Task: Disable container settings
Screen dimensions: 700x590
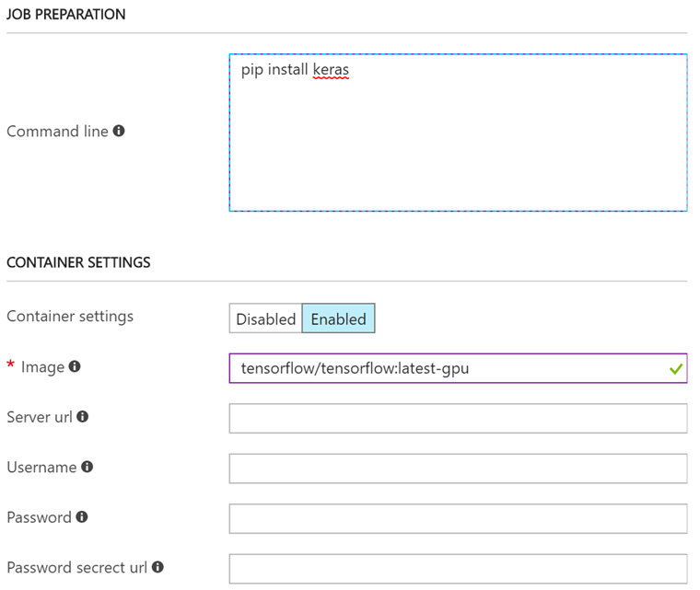Action: click(x=265, y=318)
